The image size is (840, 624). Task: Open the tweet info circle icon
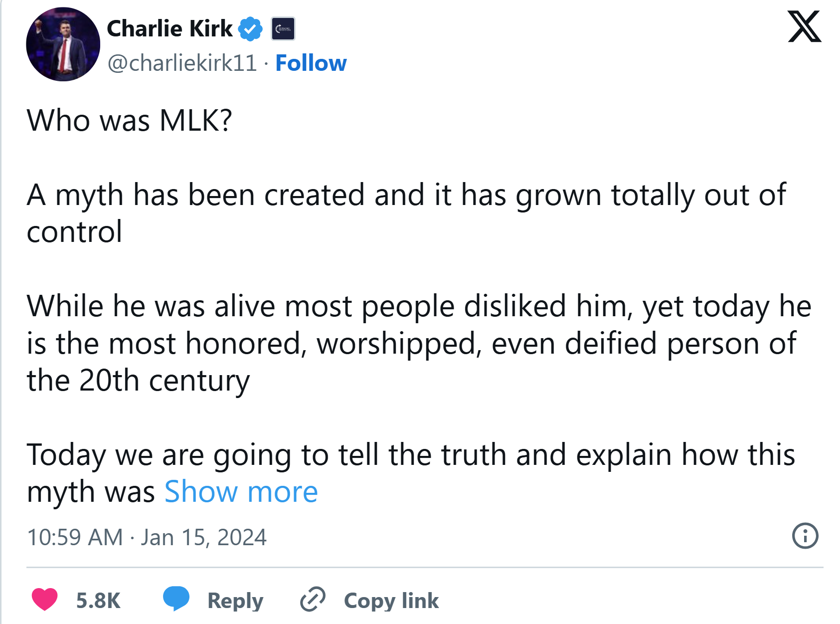click(805, 536)
